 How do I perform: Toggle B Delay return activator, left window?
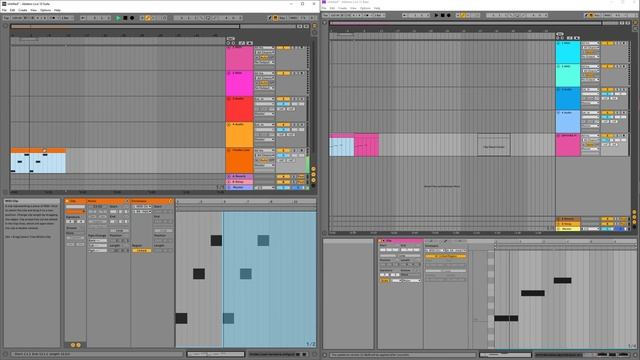tap(283, 182)
